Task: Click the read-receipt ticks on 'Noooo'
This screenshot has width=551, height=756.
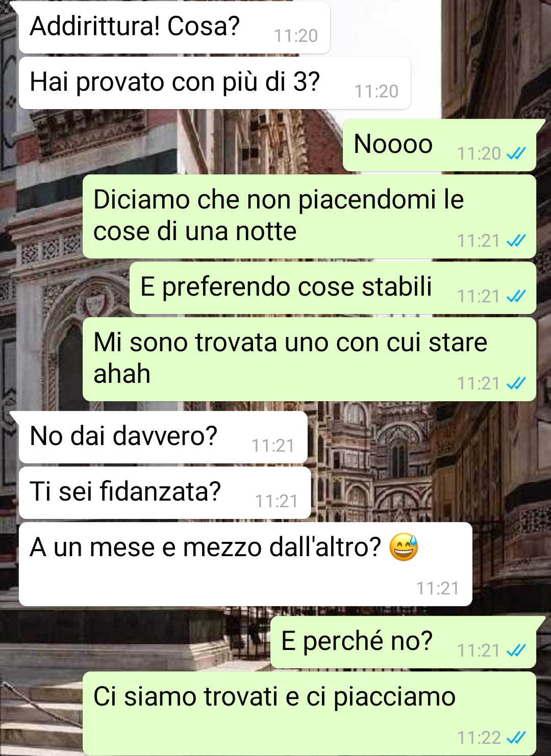Action: pyautogui.click(x=516, y=153)
